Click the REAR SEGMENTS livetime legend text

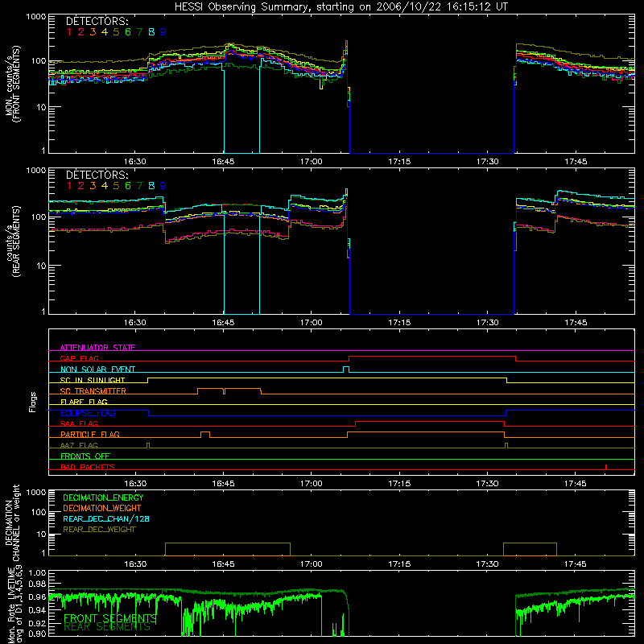(x=107, y=627)
